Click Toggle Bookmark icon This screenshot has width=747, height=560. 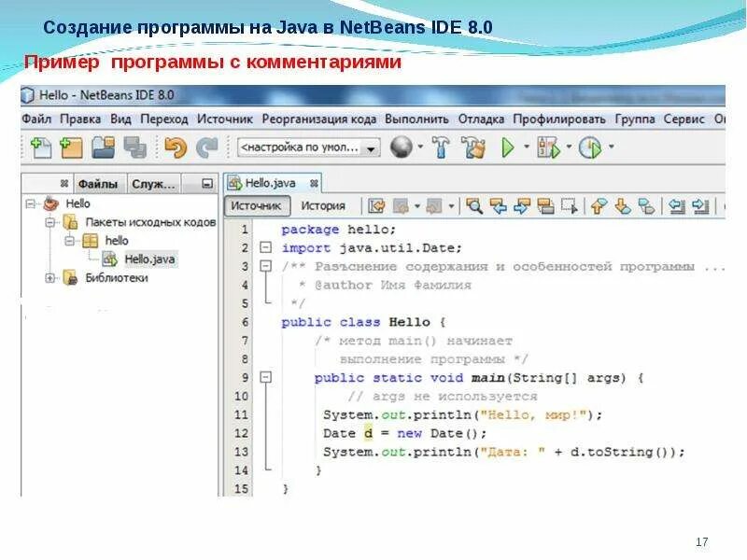(646, 206)
